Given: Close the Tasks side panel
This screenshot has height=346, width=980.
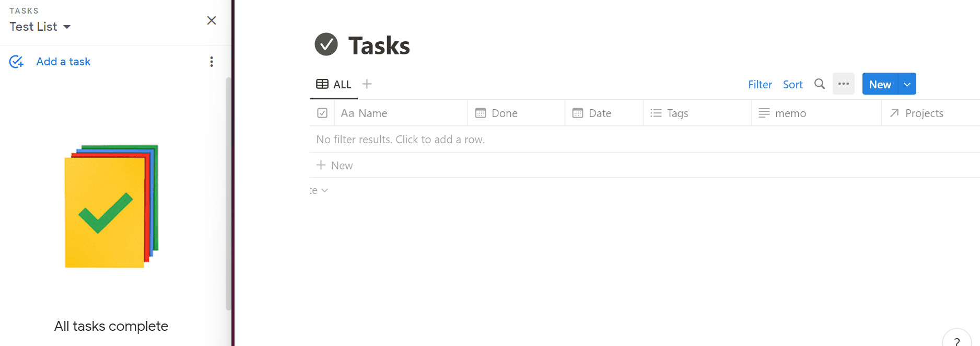Looking at the screenshot, I should [212, 20].
